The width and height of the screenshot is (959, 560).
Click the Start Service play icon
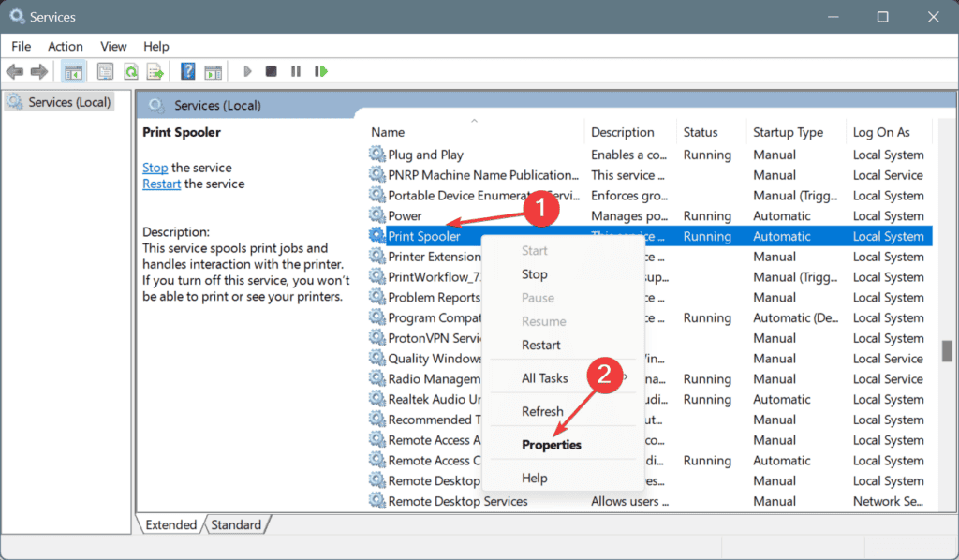247,71
